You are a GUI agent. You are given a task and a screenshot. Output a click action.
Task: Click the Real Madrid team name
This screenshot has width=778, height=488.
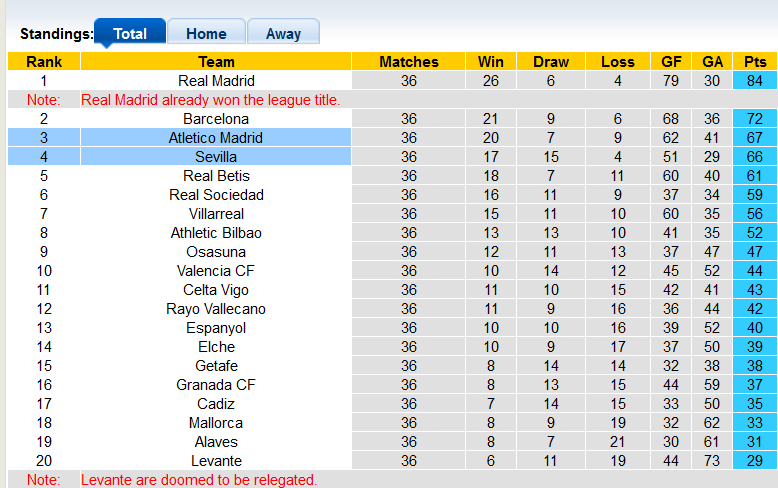[216, 81]
